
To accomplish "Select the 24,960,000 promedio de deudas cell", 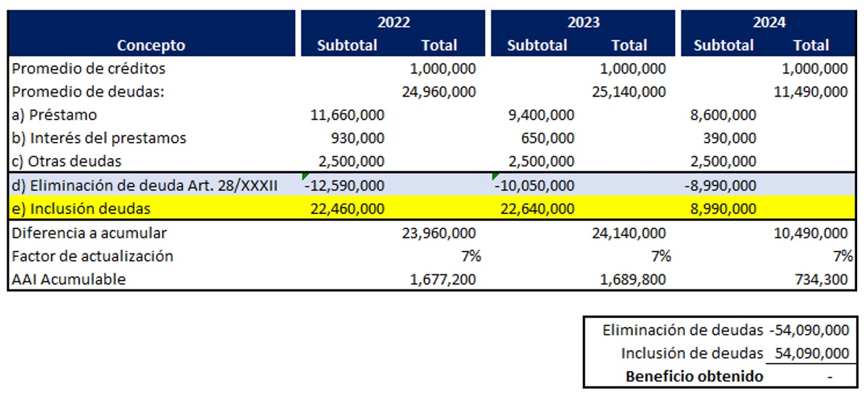I will pos(439,92).
